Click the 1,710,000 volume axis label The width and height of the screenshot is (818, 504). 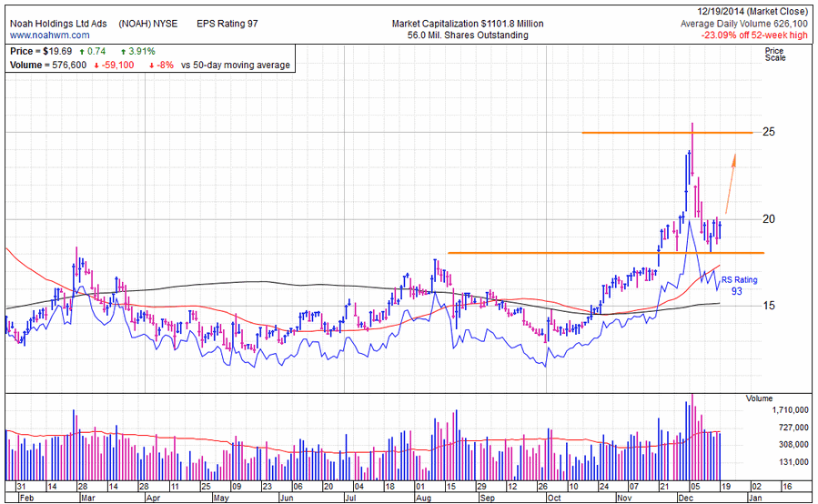(x=778, y=411)
